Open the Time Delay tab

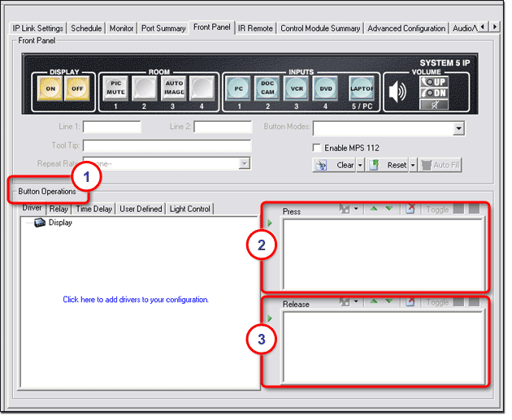93,209
